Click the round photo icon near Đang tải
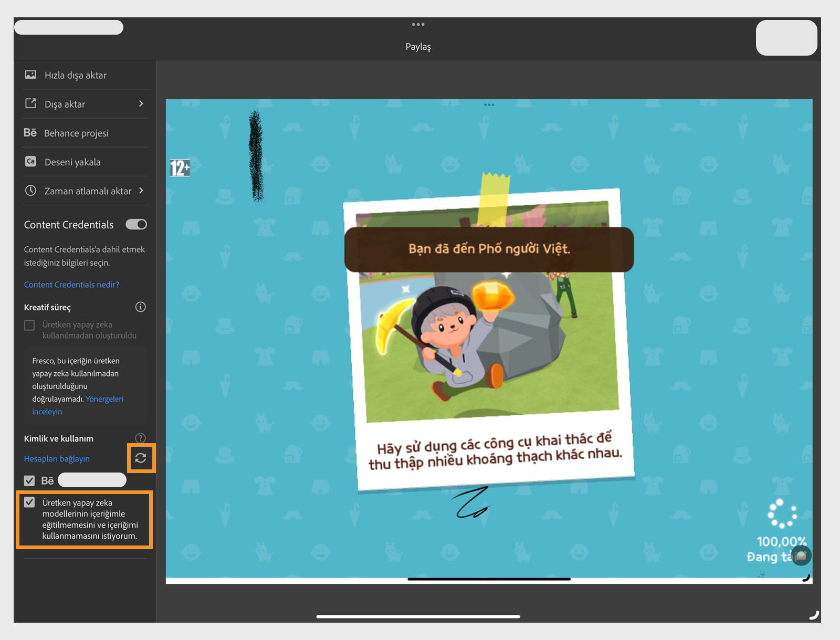 (x=801, y=555)
